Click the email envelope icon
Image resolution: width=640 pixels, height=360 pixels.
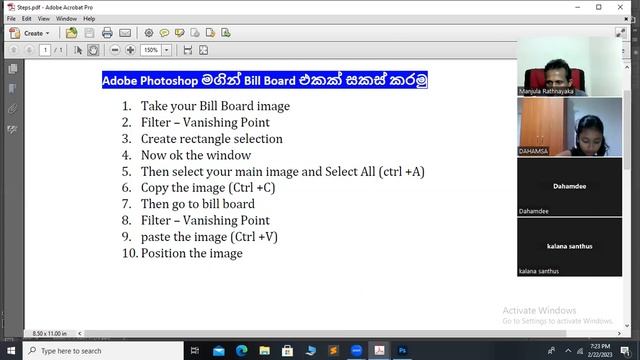click(125, 33)
